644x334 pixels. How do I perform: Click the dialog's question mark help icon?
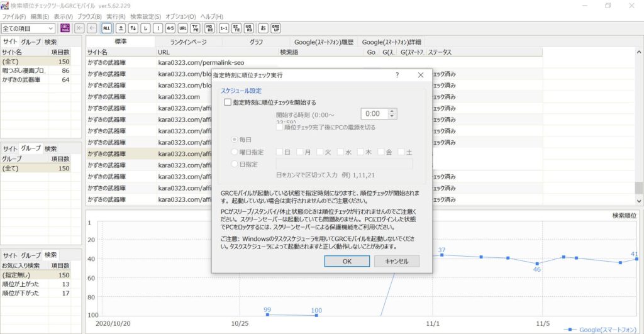(x=397, y=75)
